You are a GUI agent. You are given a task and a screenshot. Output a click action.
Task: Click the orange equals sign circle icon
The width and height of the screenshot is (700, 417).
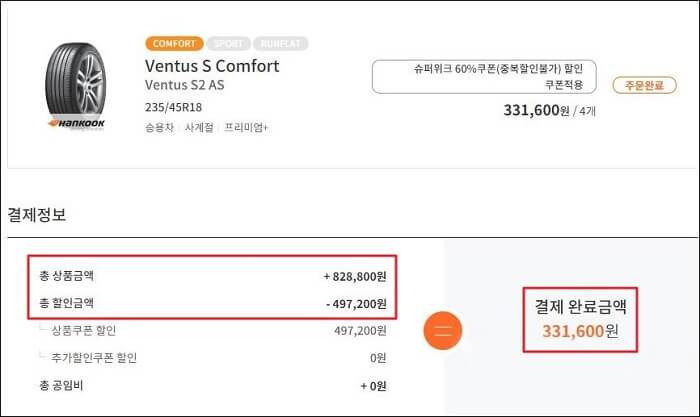(x=443, y=332)
